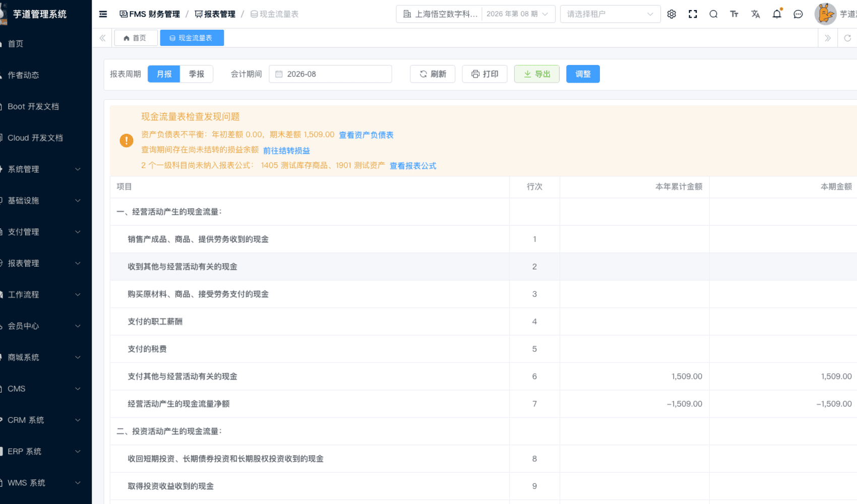Switch to the 首页 tab
Image resolution: width=857 pixels, height=504 pixels.
[136, 38]
